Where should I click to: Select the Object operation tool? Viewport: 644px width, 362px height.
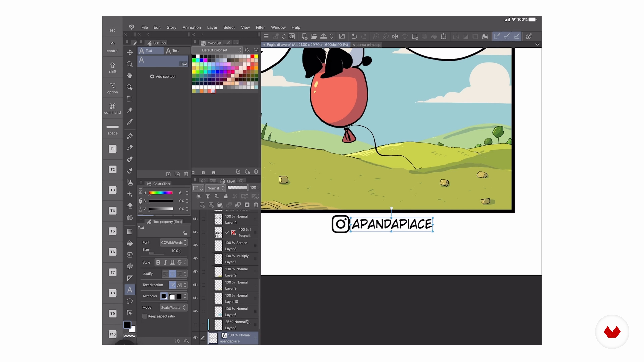click(x=129, y=87)
